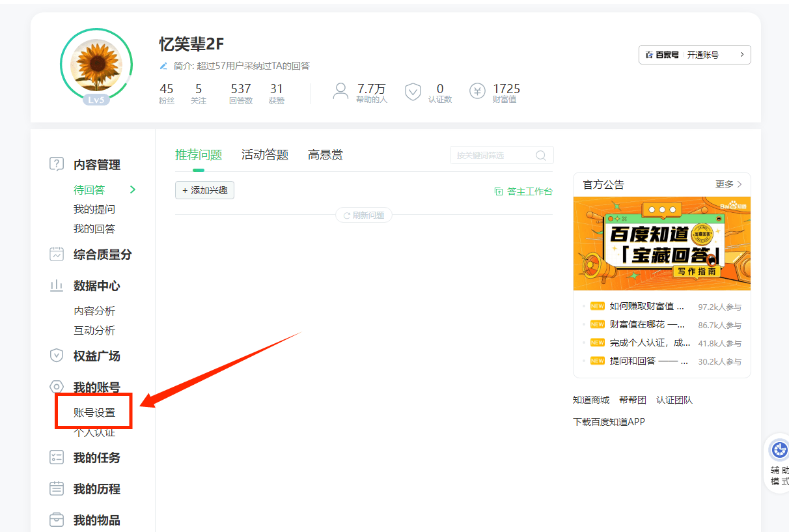Select 待回答 in the sidebar

pyautogui.click(x=89, y=190)
